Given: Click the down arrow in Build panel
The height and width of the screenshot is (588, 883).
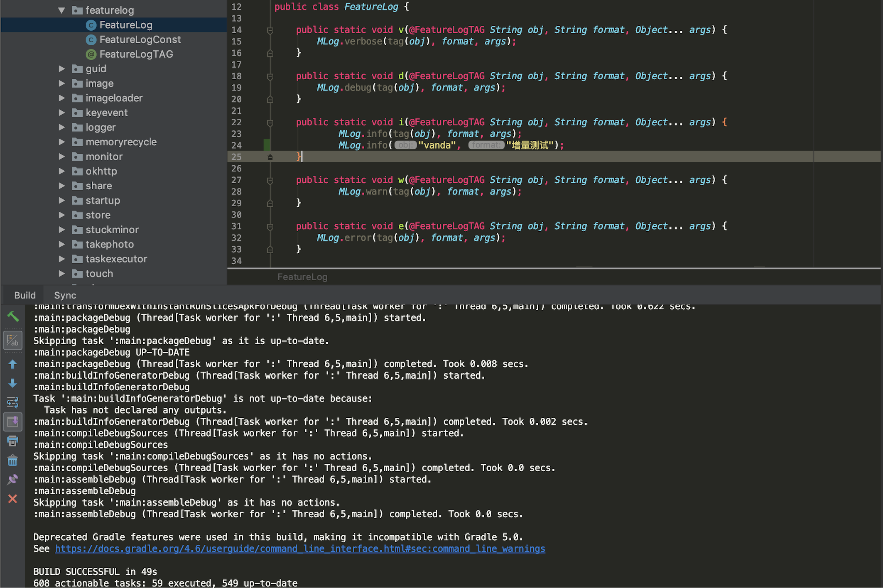Looking at the screenshot, I should pos(13,383).
